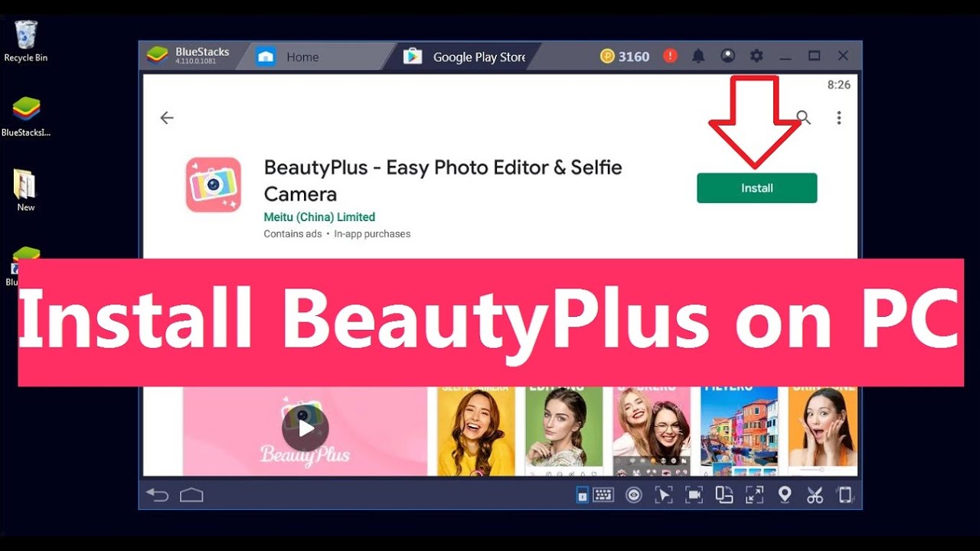Click the scissors screenshot icon
980x551 pixels.
(x=815, y=495)
